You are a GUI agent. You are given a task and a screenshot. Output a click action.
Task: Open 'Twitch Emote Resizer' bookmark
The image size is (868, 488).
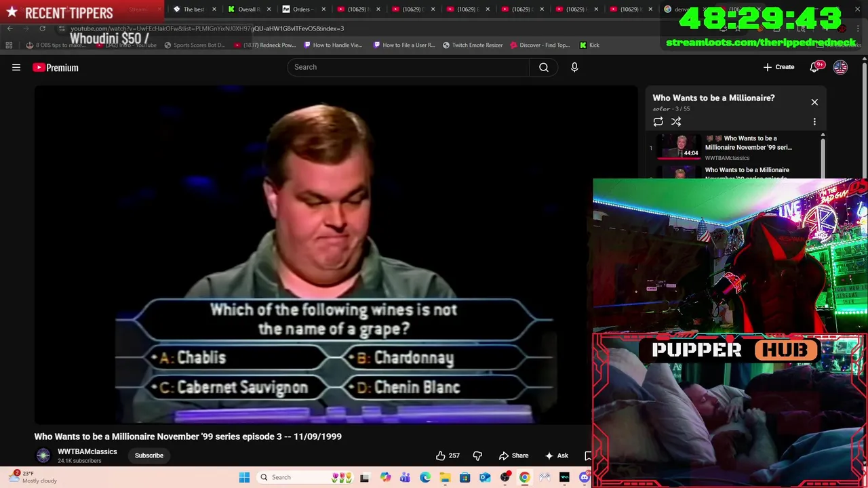[x=473, y=45]
